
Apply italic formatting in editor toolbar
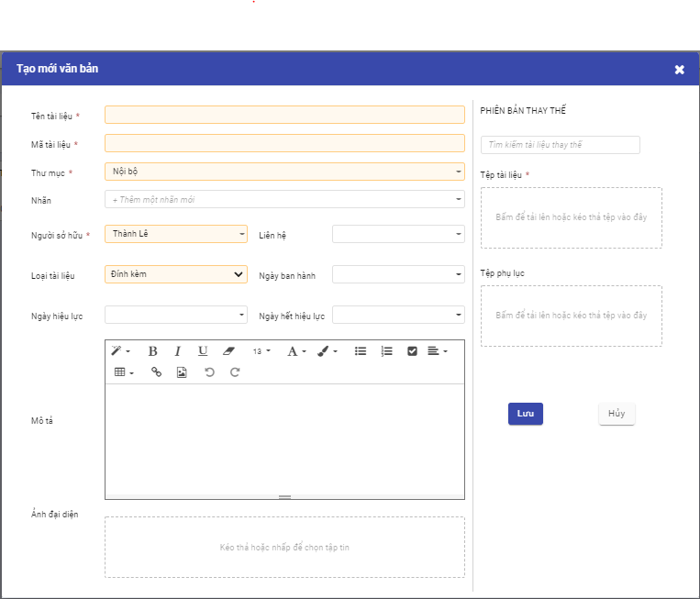click(178, 351)
